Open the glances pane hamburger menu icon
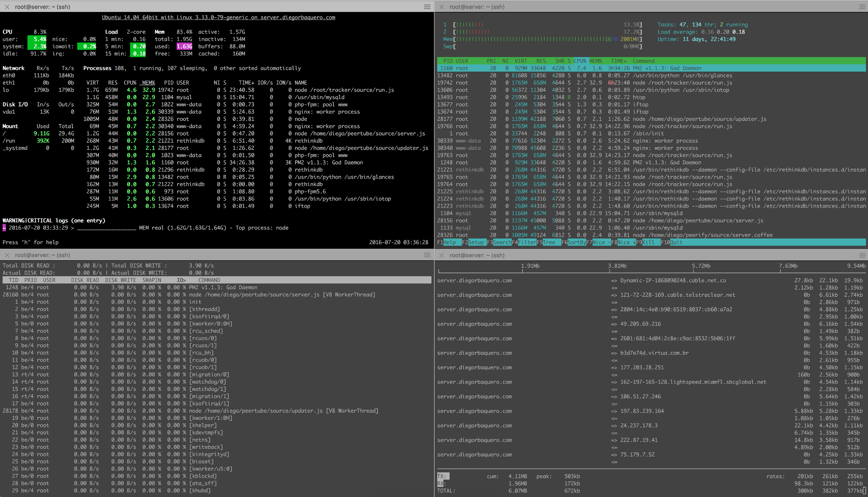Viewport: 868px width, 497px height. [427, 7]
